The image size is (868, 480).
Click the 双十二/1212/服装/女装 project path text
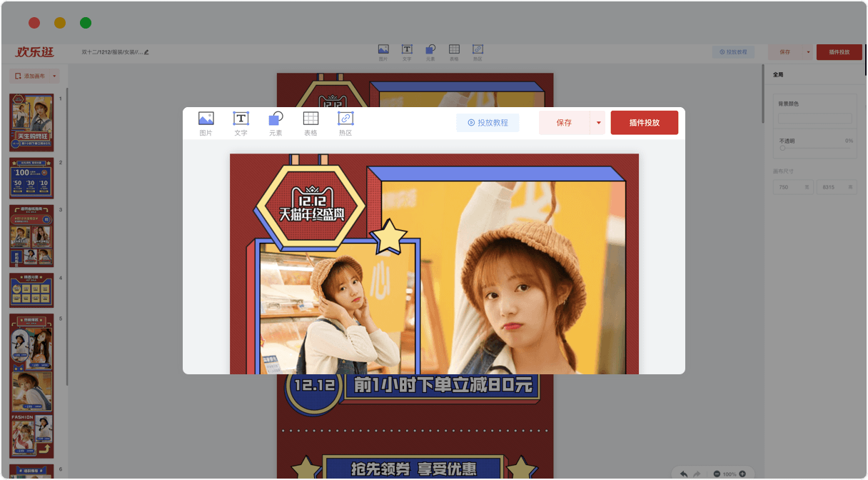tap(112, 52)
